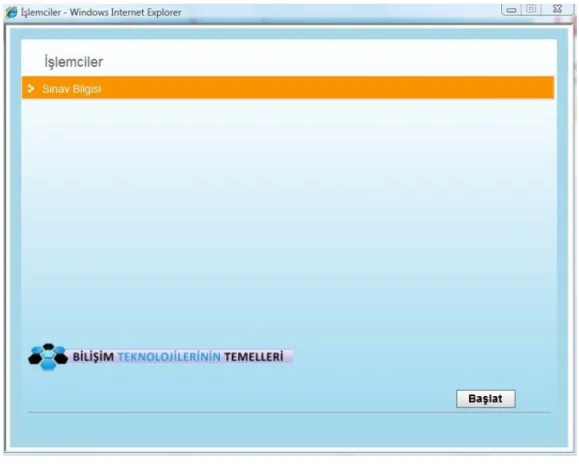Viewport: 579px width, 465px height.
Task: Click the window title İşlemciler - Windows Internet Explorer
Action: click(101, 12)
